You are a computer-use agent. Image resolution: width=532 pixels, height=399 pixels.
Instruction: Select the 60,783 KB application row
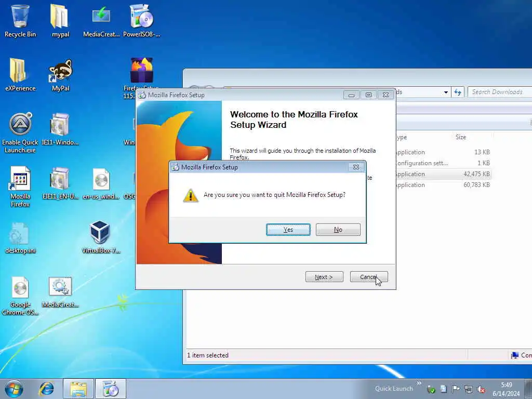tap(443, 184)
